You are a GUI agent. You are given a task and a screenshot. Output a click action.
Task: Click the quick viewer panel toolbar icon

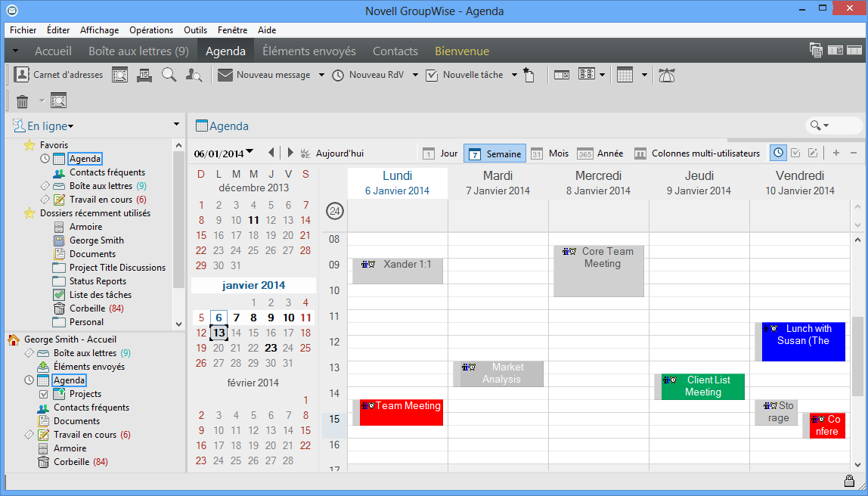coord(562,75)
